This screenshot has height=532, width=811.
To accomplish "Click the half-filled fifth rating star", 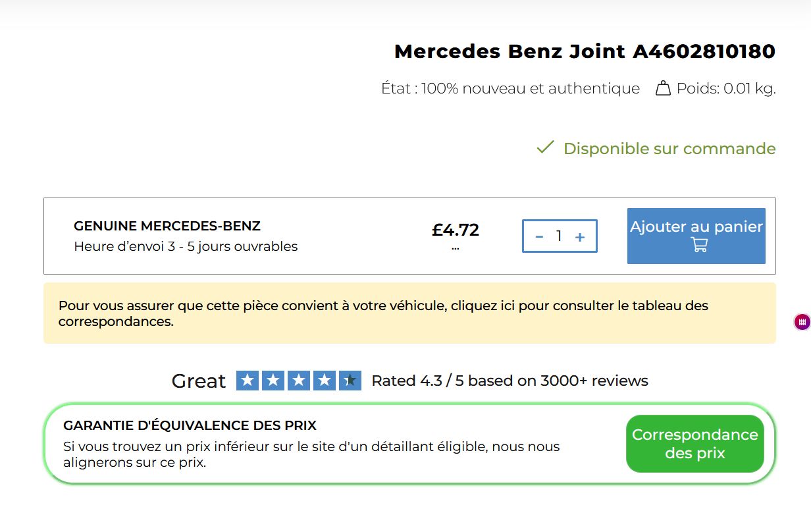I will click(350, 381).
